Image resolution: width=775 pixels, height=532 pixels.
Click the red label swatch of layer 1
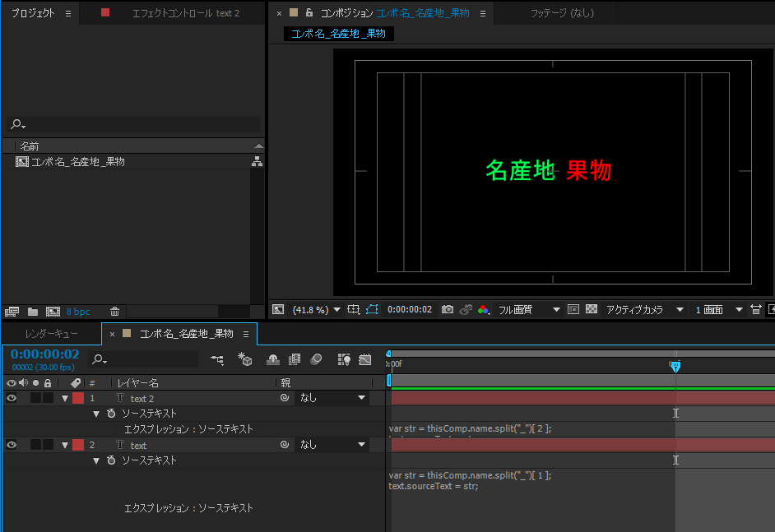coord(77,398)
